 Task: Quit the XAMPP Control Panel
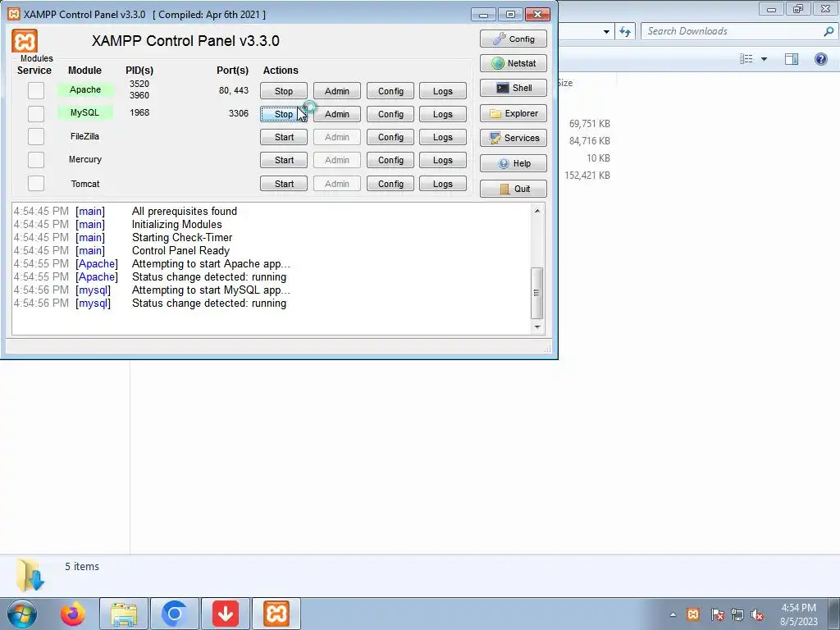click(x=514, y=189)
